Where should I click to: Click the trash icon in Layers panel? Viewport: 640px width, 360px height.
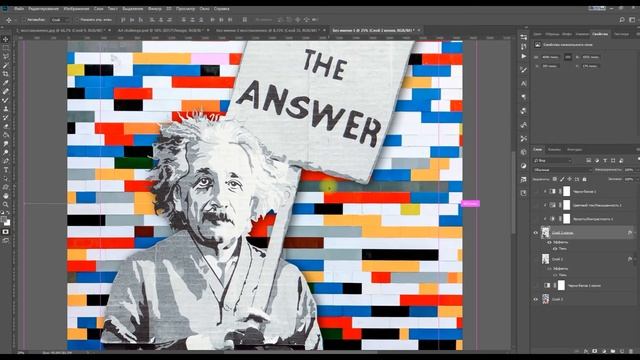(x=631, y=351)
